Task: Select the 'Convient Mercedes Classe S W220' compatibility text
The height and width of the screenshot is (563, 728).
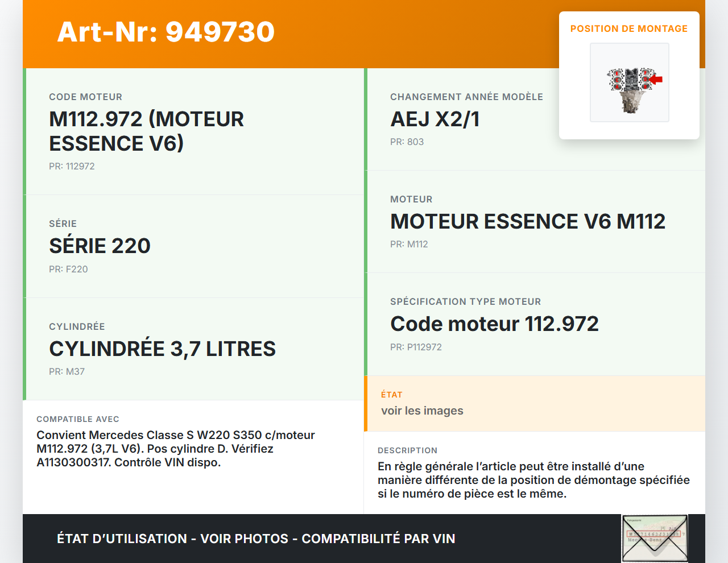Action: coord(176,449)
